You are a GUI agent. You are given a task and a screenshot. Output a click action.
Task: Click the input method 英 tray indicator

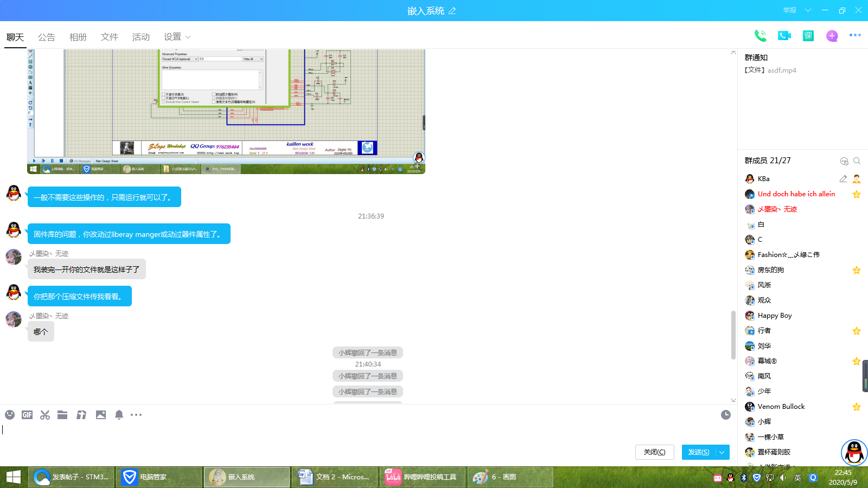point(797,478)
